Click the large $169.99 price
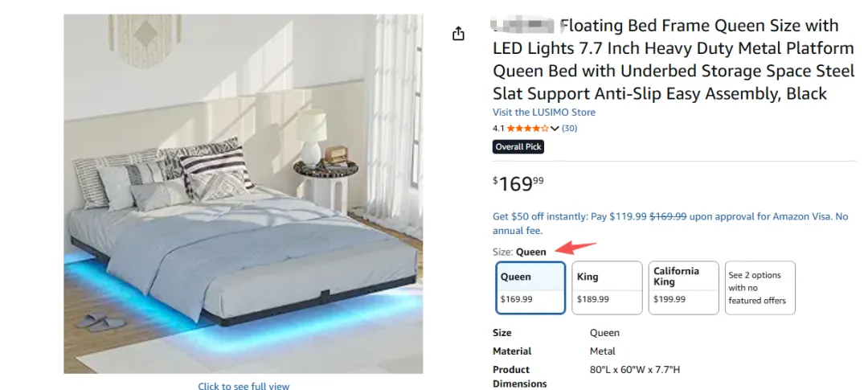 coord(518,183)
